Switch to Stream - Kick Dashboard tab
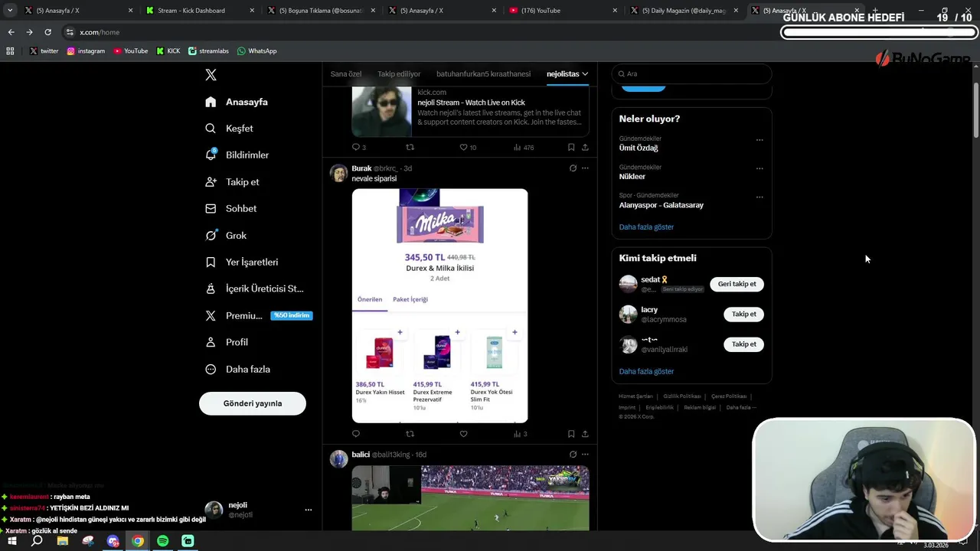 pos(191,11)
